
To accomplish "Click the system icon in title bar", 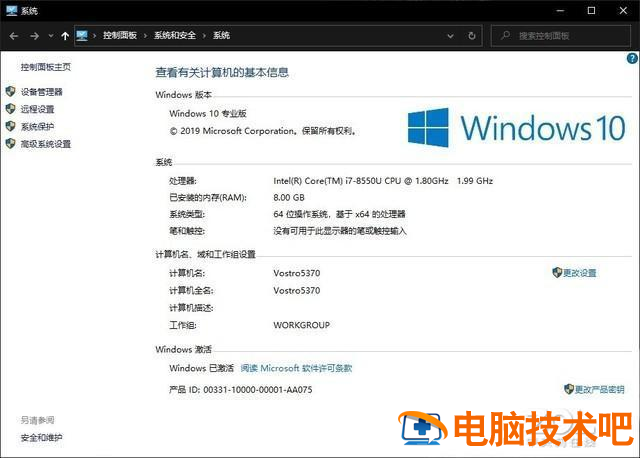I will [x=11, y=11].
